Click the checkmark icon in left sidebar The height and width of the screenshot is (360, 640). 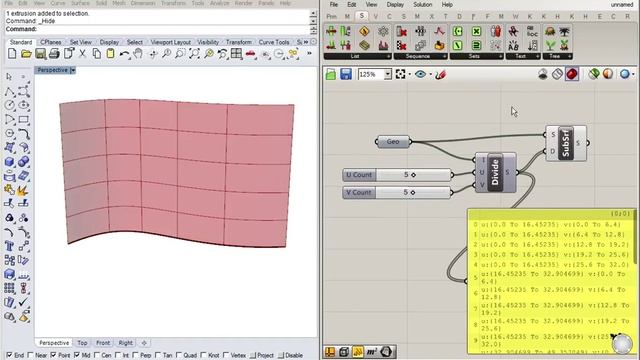tap(24, 302)
